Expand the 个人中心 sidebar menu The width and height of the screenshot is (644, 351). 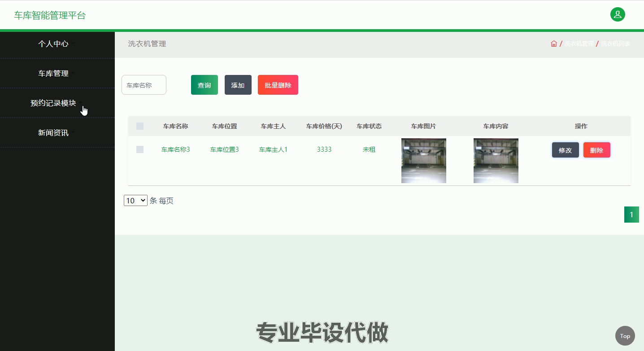click(57, 44)
